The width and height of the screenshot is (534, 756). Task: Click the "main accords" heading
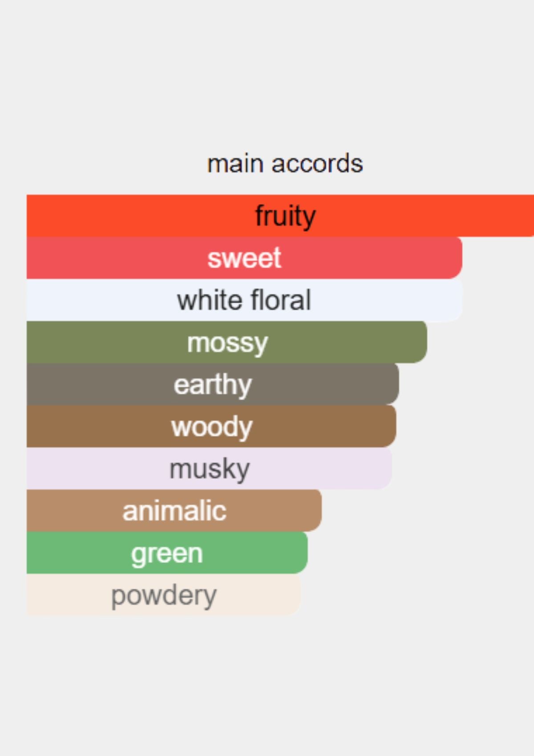point(285,164)
